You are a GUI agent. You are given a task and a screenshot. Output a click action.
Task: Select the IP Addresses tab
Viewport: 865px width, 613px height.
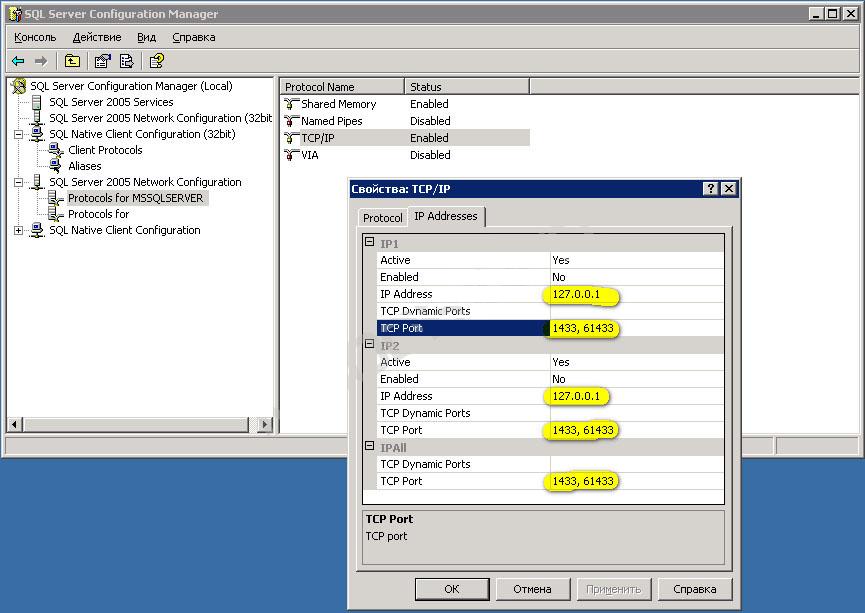[x=446, y=216]
